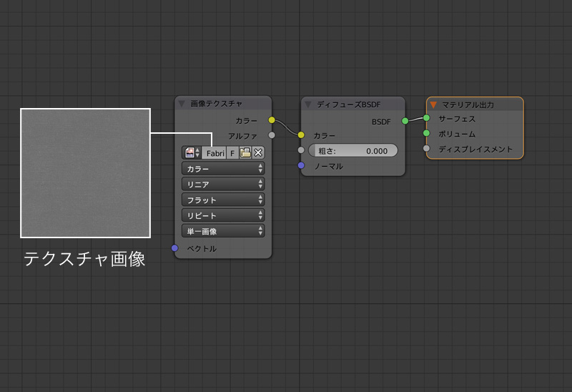The height and width of the screenshot is (392, 572).
Task: Open the 単一画像 source dropdown
Action: pyautogui.click(x=223, y=231)
